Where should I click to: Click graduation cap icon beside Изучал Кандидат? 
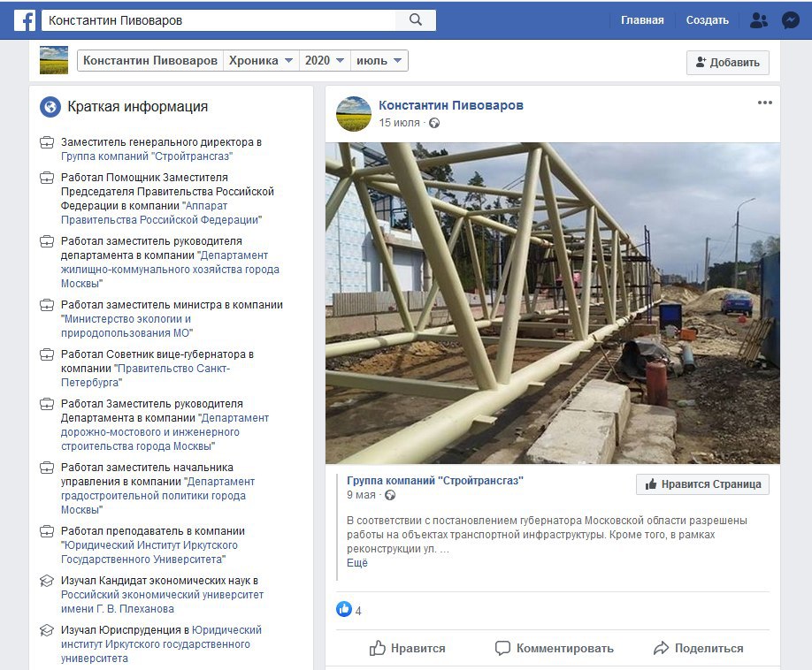47,581
